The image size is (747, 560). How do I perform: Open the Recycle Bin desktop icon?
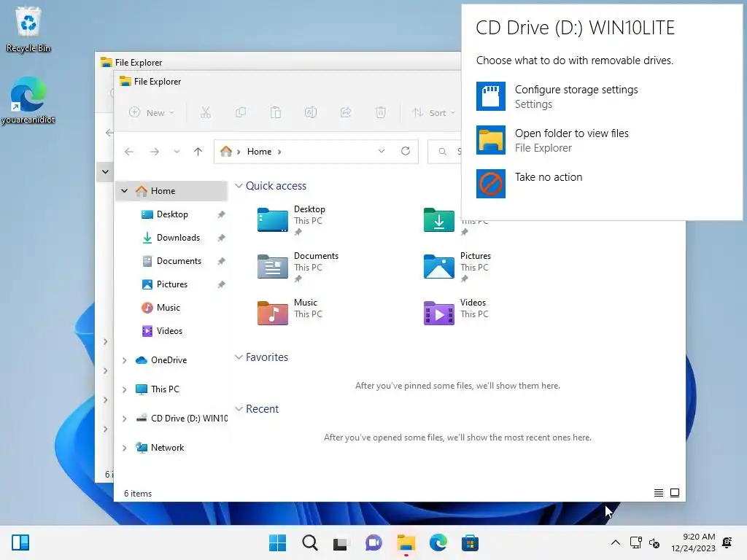click(28, 29)
